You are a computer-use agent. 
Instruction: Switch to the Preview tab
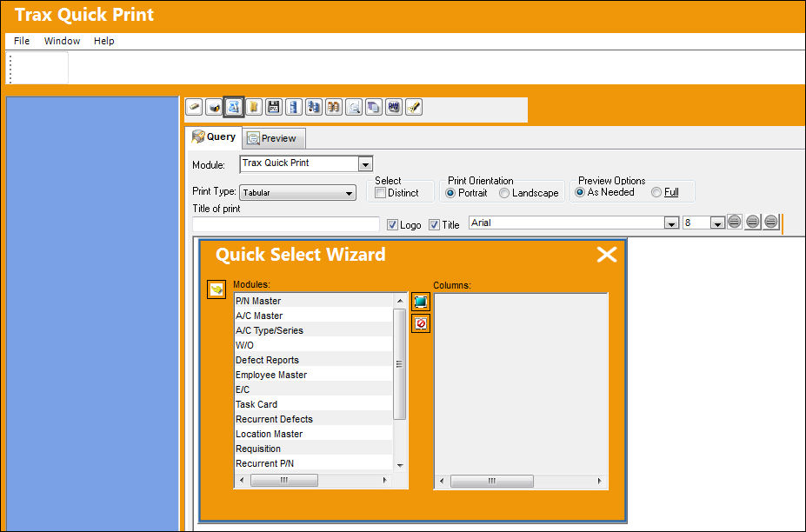pos(274,138)
